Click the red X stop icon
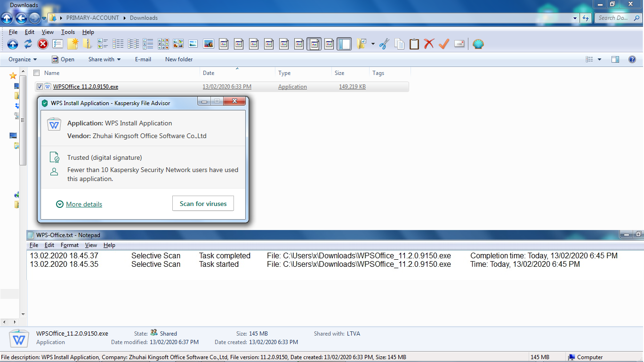This screenshot has width=644, height=362. [x=43, y=44]
